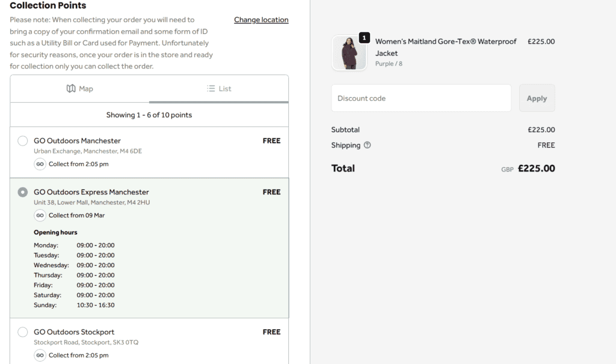Viewport: 616px width, 364px height.
Task: Click the Change location link
Action: [x=261, y=20]
